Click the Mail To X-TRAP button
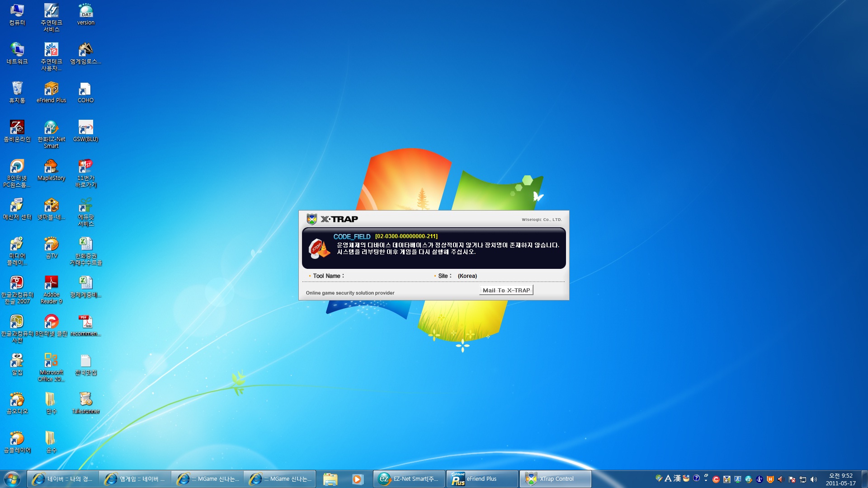The width and height of the screenshot is (868, 488). (x=506, y=290)
